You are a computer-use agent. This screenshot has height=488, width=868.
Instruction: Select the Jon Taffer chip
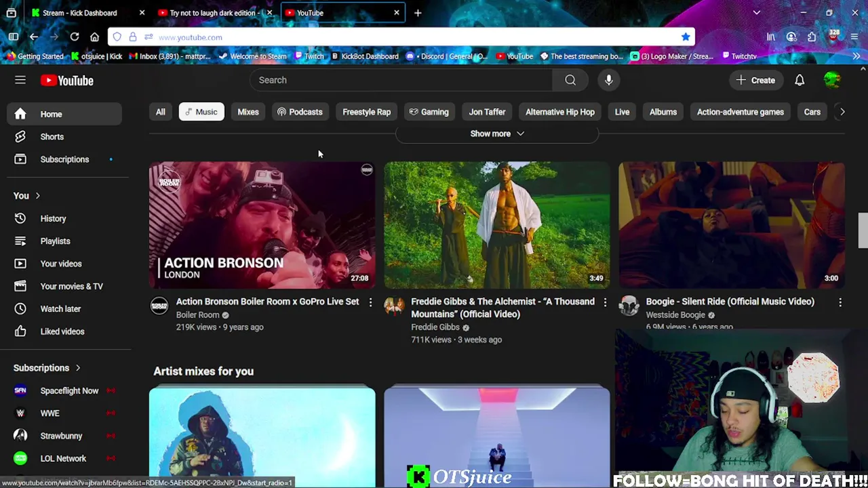pyautogui.click(x=487, y=112)
